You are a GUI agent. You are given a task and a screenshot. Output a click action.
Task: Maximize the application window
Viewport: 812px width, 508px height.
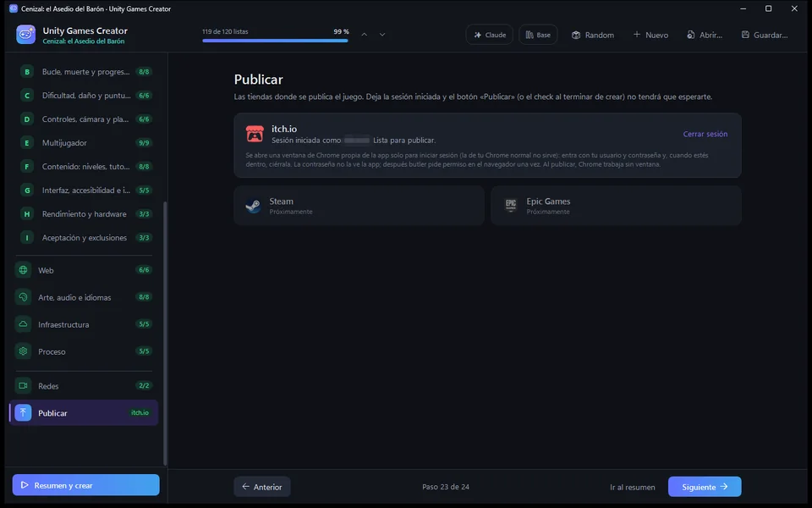(769, 8)
